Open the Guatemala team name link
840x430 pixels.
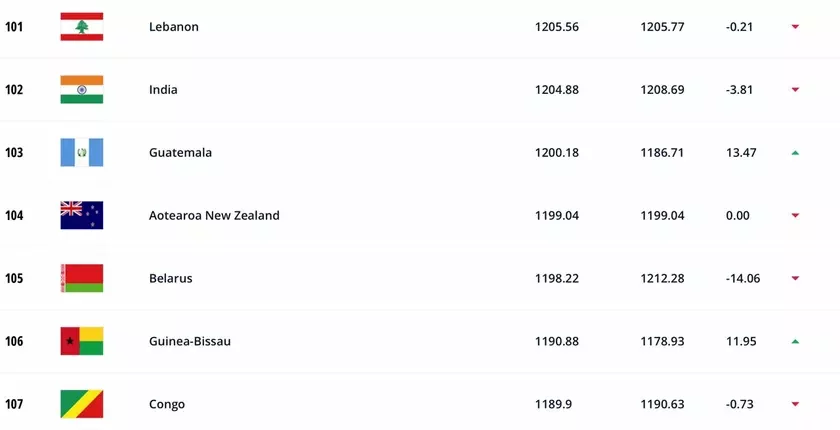tap(180, 153)
